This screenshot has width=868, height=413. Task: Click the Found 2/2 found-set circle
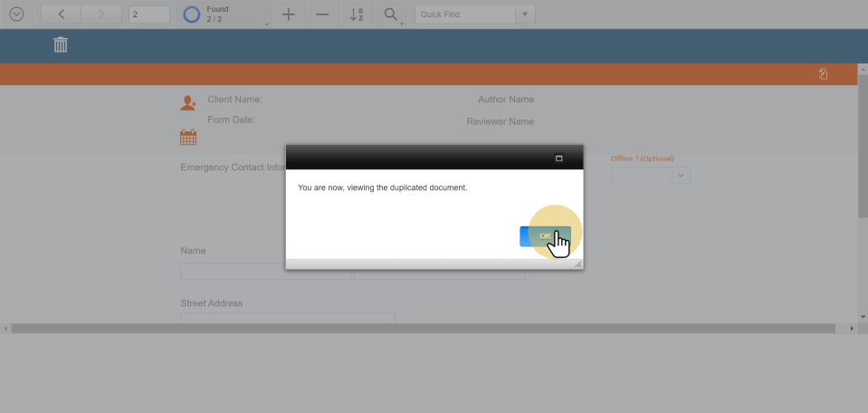[192, 14]
